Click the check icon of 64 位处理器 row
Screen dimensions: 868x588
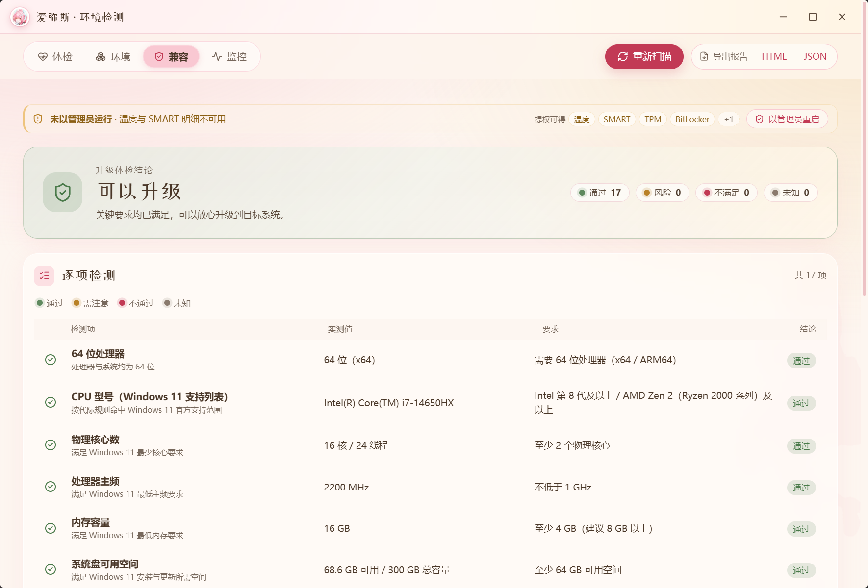point(51,360)
